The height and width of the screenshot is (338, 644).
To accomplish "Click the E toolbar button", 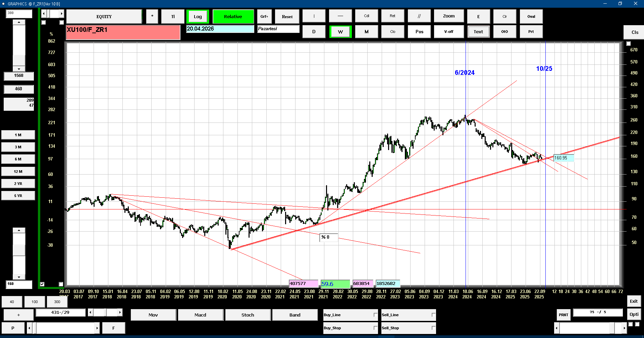I will [478, 16].
